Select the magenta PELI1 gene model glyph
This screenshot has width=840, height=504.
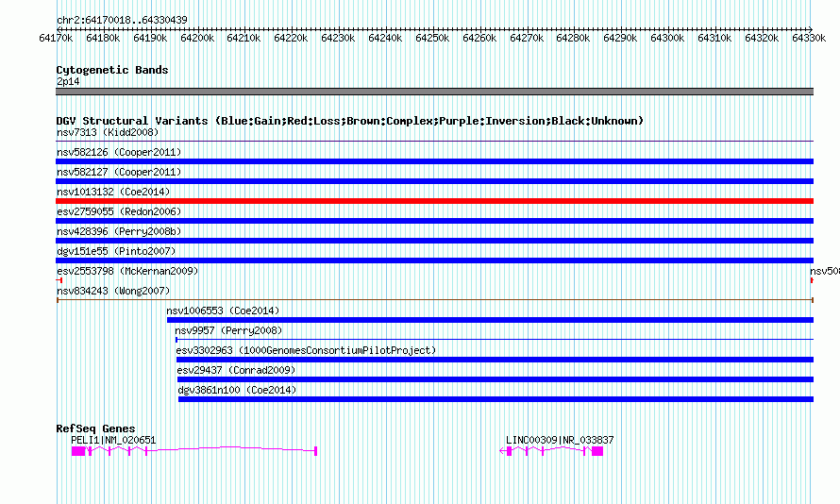pyautogui.click(x=194, y=451)
